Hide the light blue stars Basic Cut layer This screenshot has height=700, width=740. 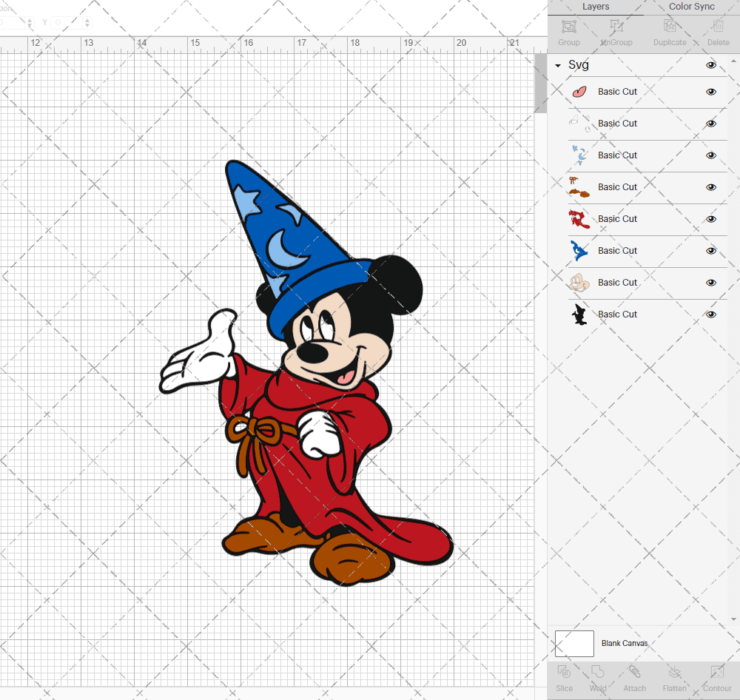[x=710, y=155]
